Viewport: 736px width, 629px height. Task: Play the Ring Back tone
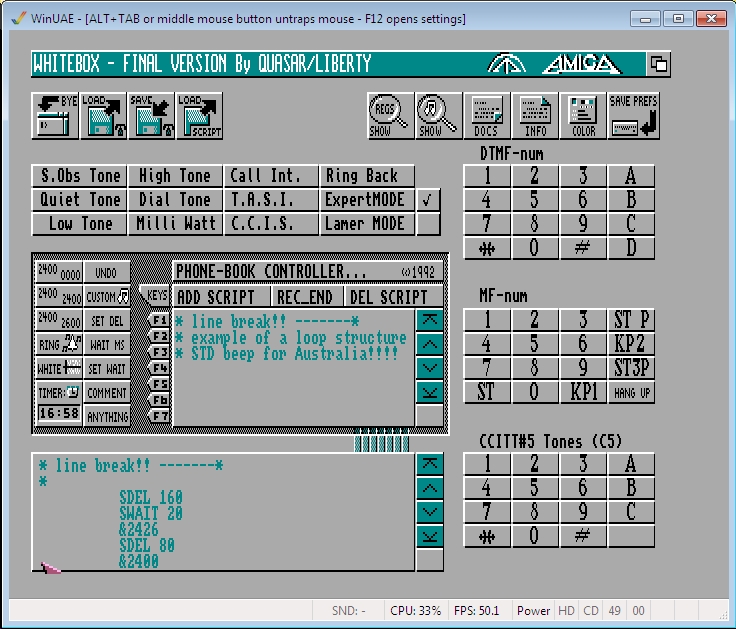click(x=367, y=176)
